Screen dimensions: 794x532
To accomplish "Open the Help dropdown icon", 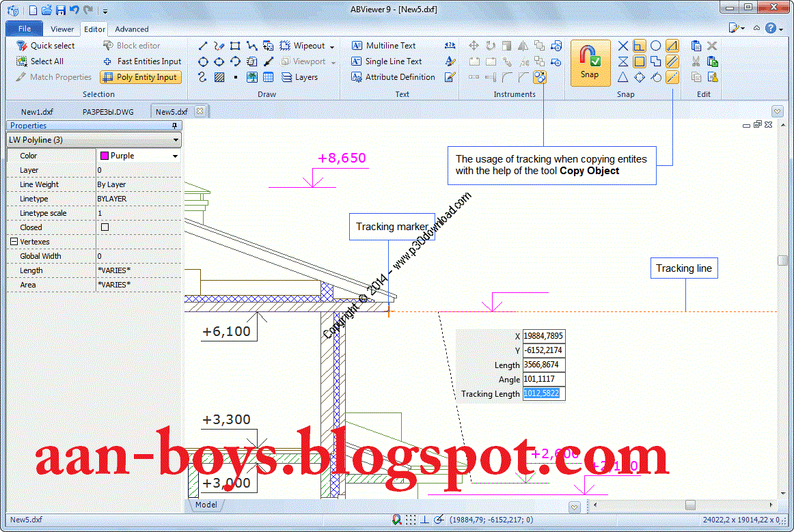I will pos(774,29).
